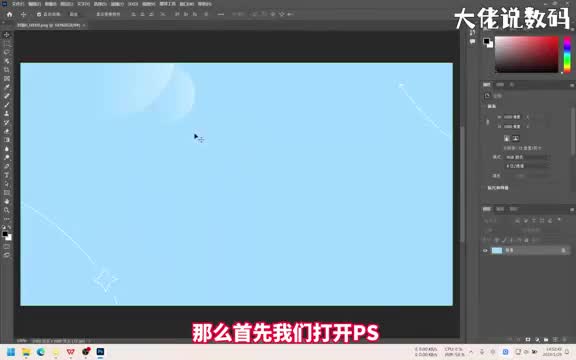Viewport: 576px width, 360px height.
Task: Change screen mode from toolbox bottom
Action: 7,255
